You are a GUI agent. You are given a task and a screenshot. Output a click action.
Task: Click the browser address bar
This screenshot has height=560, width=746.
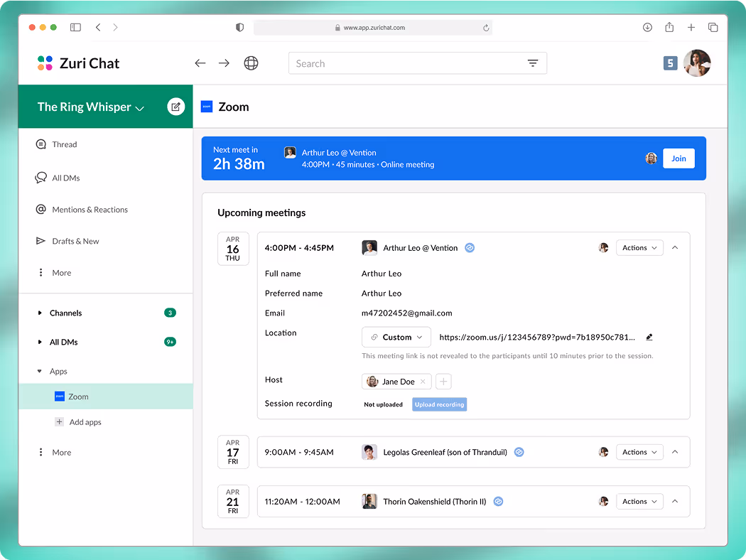point(372,28)
